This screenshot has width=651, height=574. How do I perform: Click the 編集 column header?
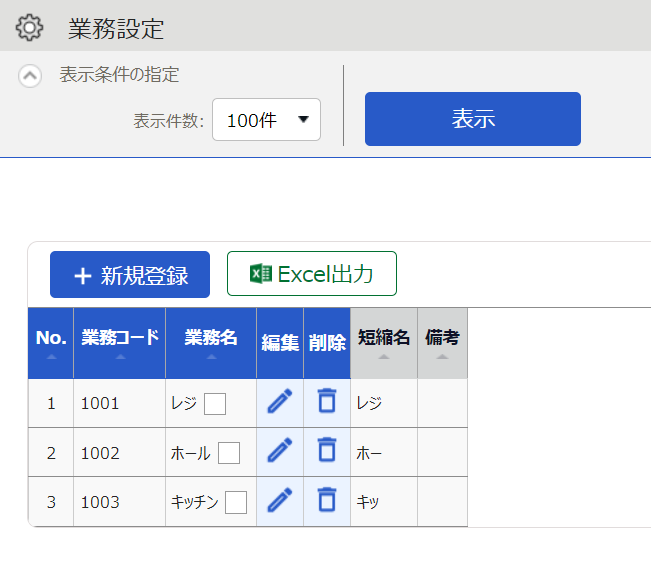point(280,343)
